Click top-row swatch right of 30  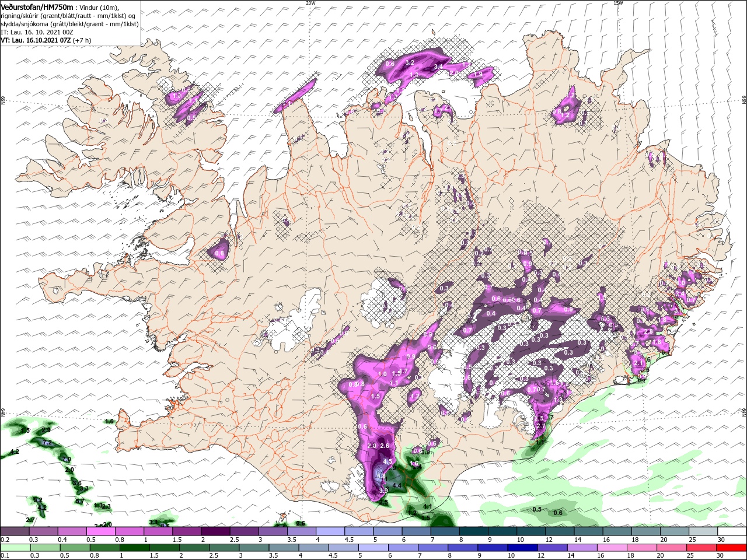732,531
